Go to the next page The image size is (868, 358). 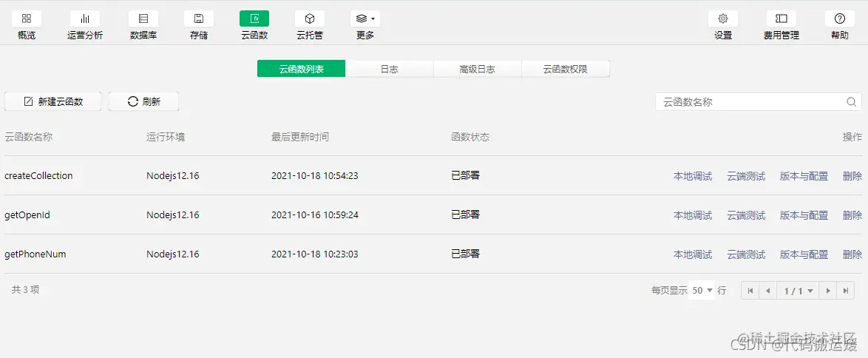[827, 291]
